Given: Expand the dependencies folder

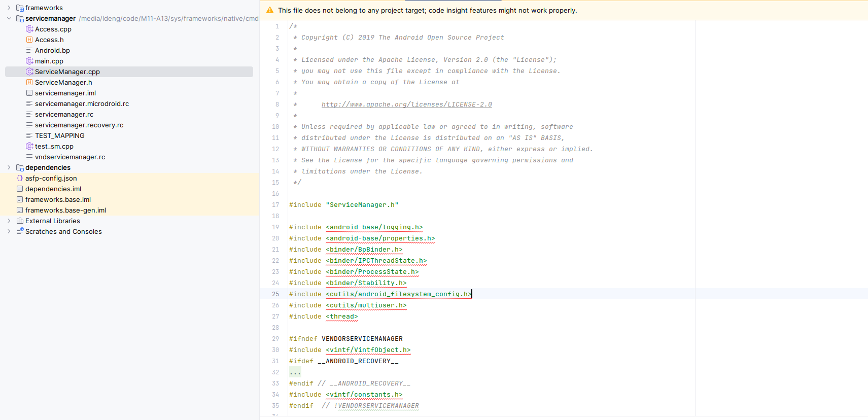Looking at the screenshot, I should click(9, 167).
